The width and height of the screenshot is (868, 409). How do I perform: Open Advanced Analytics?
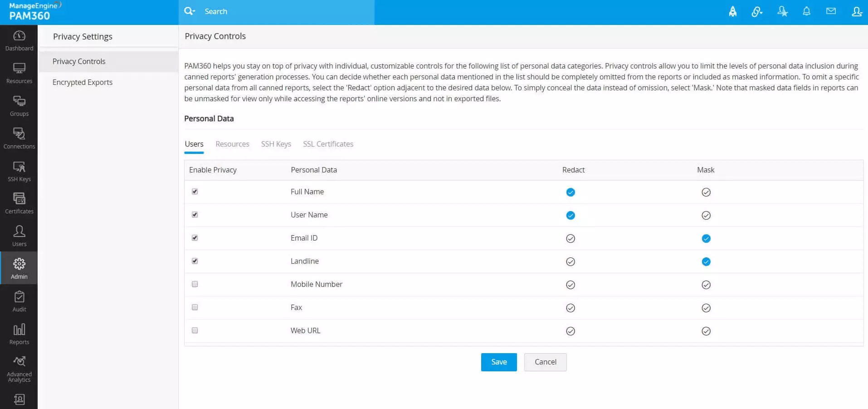click(19, 366)
